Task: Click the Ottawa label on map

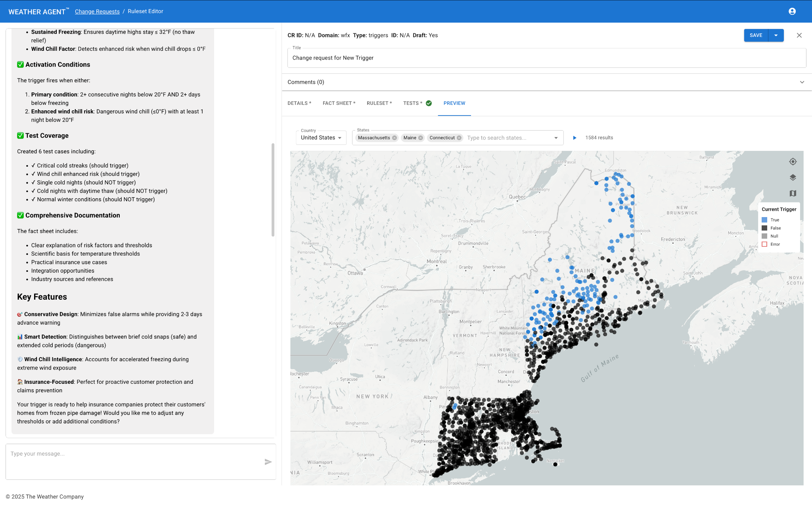Action: tap(355, 273)
